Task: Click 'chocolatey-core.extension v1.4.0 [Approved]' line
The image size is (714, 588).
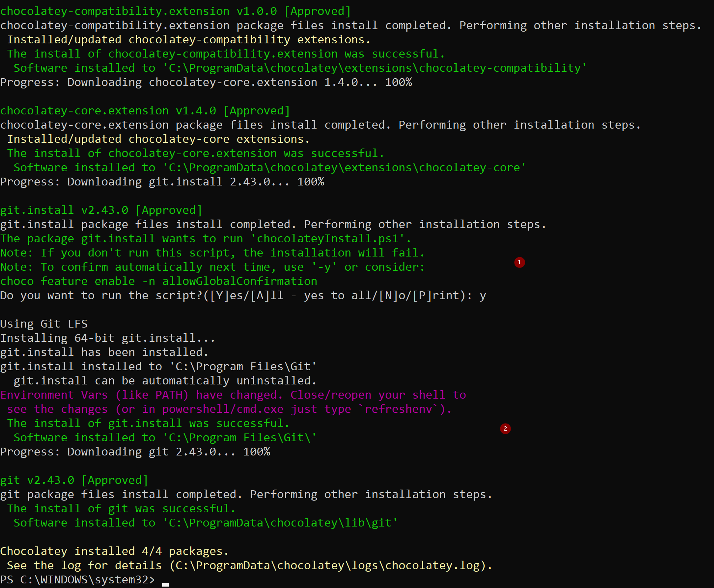Action: (145, 111)
